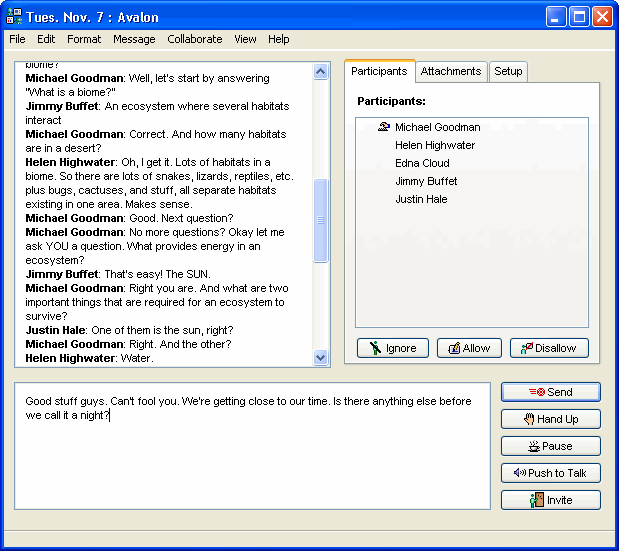Viewport: 619px width, 551px height.
Task: Select Helen Highwater in participants list
Action: (434, 145)
